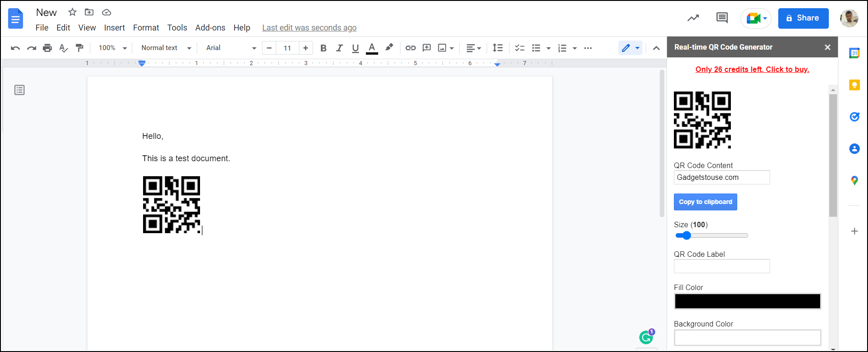
Task: Click the font size field showing 11
Action: [288, 48]
